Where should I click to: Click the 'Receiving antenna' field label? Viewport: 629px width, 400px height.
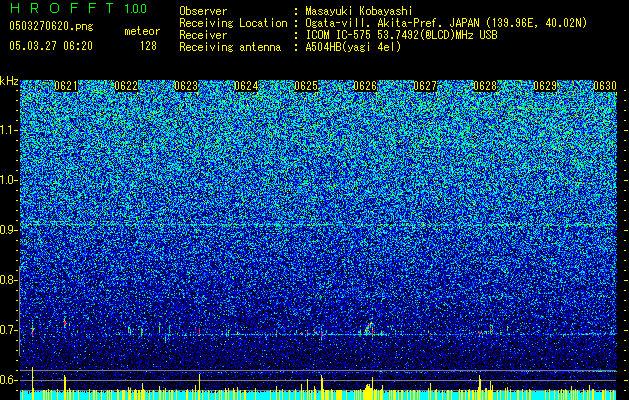[x=230, y=47]
